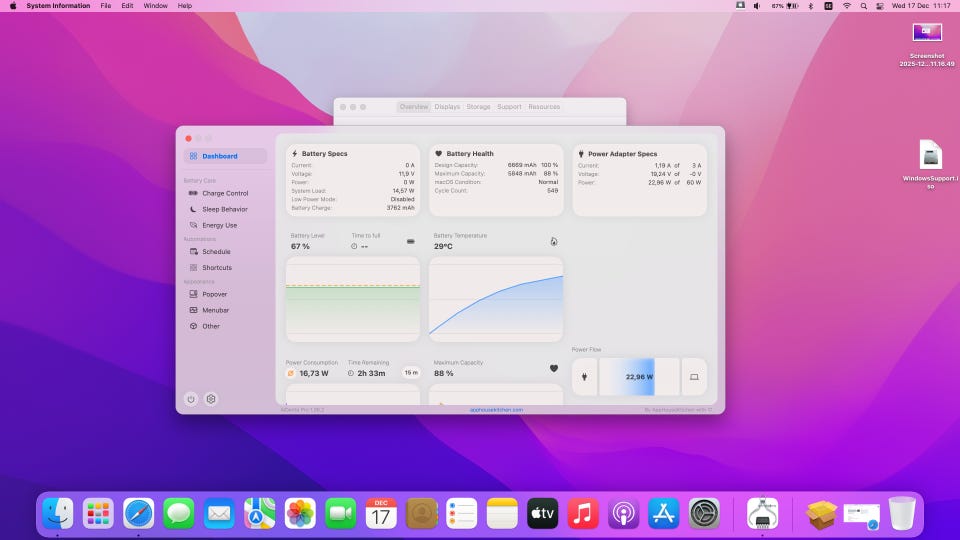Image resolution: width=960 pixels, height=540 pixels.
Task: Click the plug icon in Power Flow
Action: pyautogui.click(x=584, y=377)
